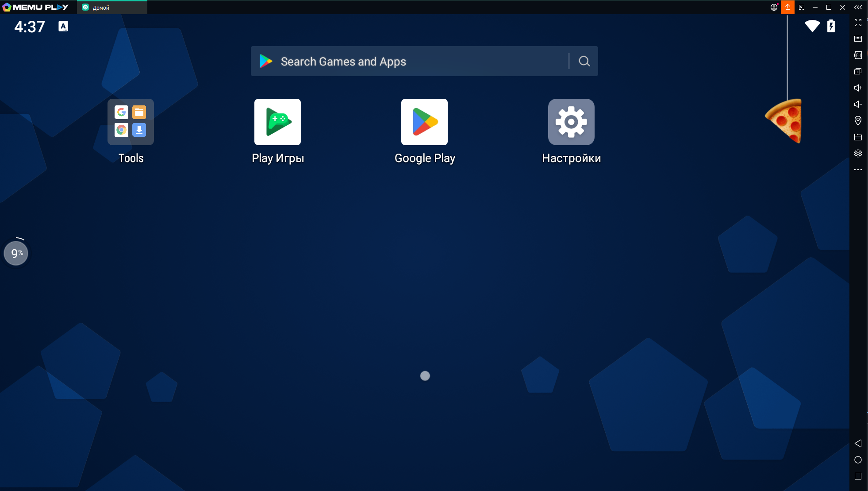Open the Tools folder
Image resolution: width=868 pixels, height=491 pixels.
tap(131, 122)
